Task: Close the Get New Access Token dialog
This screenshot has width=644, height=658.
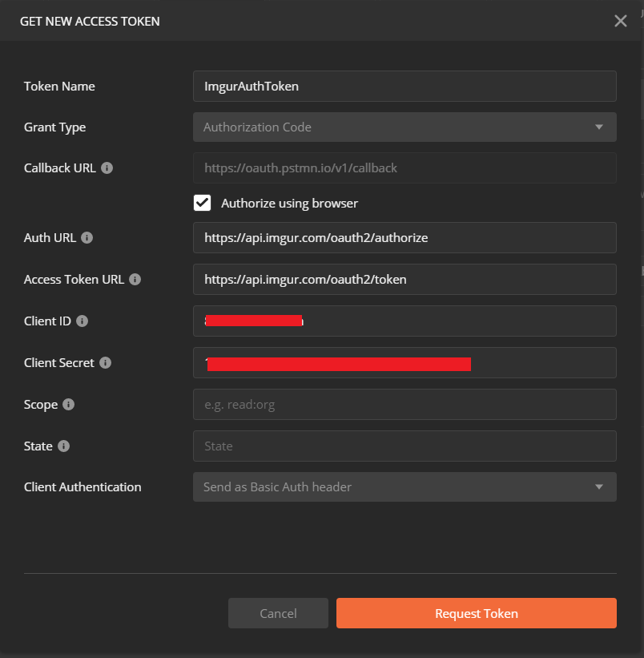Action: pos(621,21)
